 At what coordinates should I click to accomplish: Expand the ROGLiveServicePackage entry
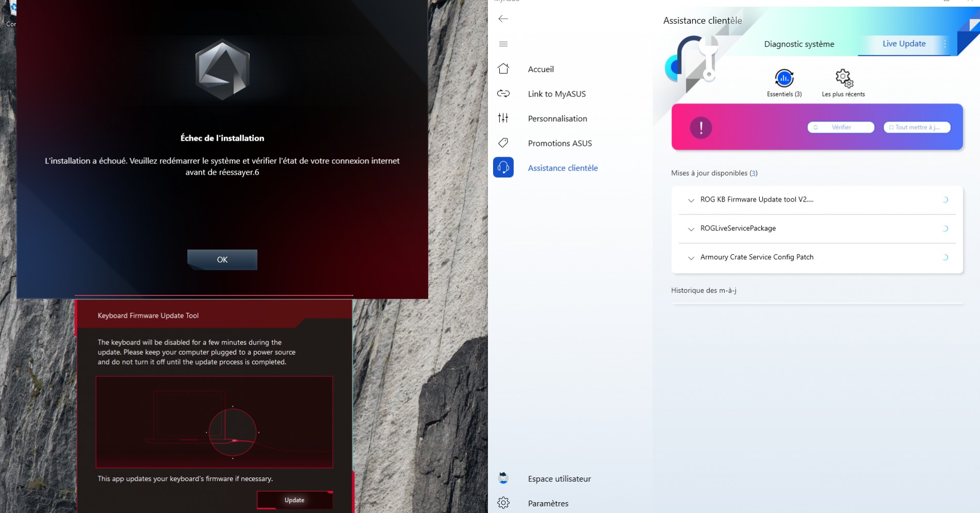pos(691,229)
